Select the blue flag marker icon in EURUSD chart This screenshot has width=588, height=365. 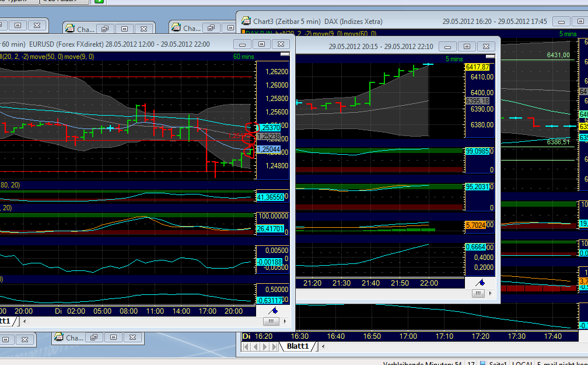point(272,311)
